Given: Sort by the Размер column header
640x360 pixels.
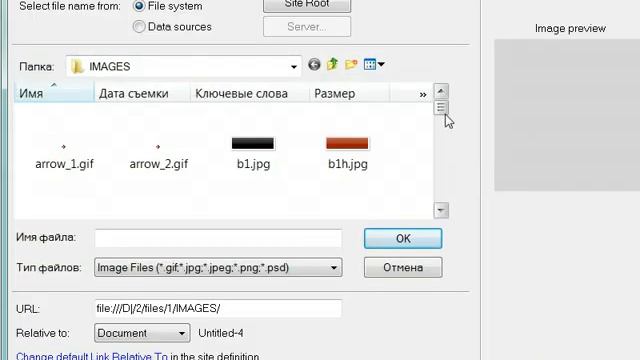Looking at the screenshot, I should click(349, 93).
